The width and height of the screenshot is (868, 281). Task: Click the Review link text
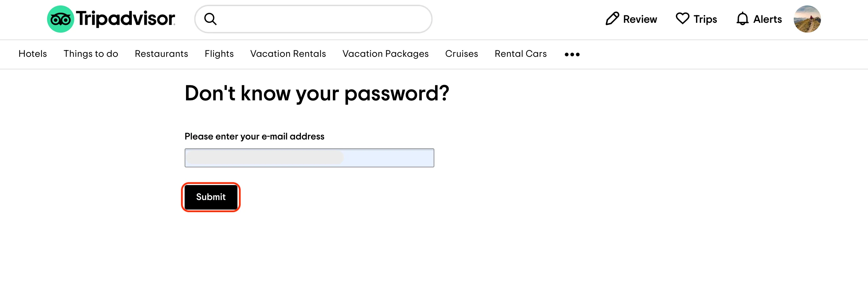640,19
